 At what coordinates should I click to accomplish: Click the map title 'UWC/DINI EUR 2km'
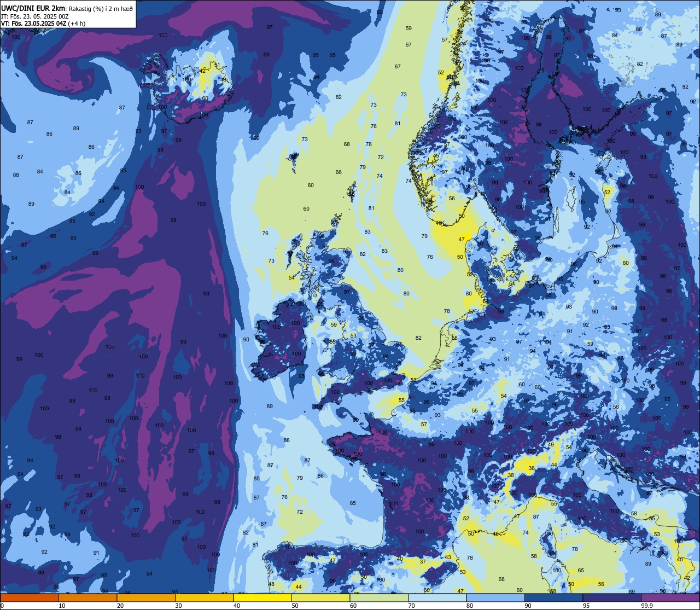(33, 8)
